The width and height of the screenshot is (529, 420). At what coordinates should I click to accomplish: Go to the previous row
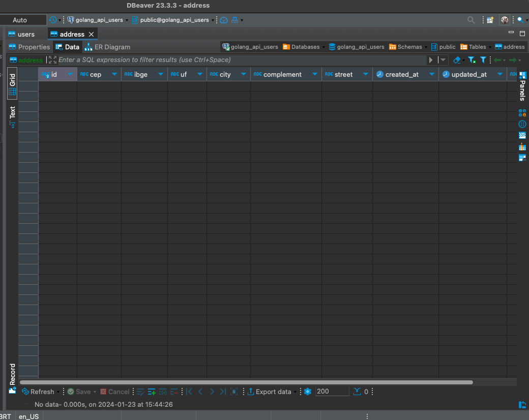pyautogui.click(x=200, y=392)
